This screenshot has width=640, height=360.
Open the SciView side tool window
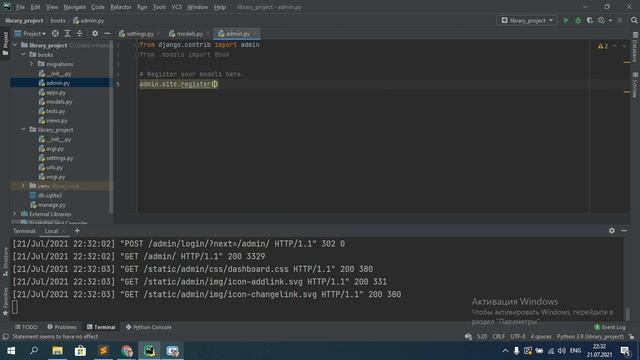(635, 85)
